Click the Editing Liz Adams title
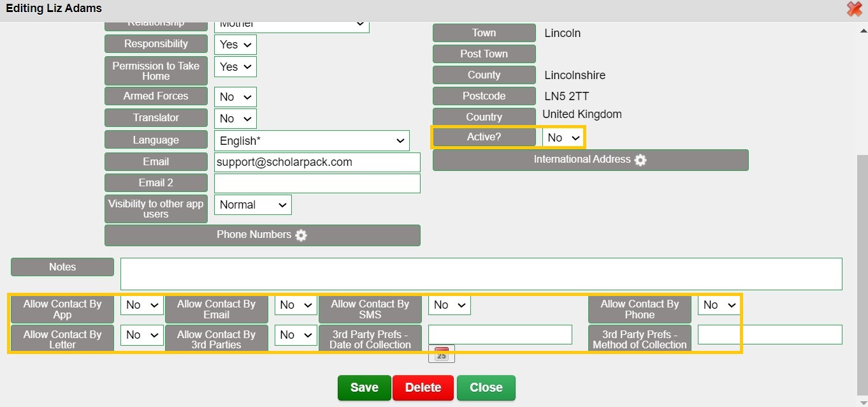This screenshot has height=407, width=868. 54,8
